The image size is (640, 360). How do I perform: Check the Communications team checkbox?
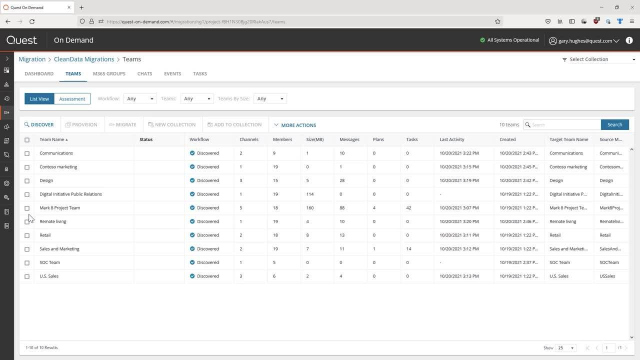27,153
